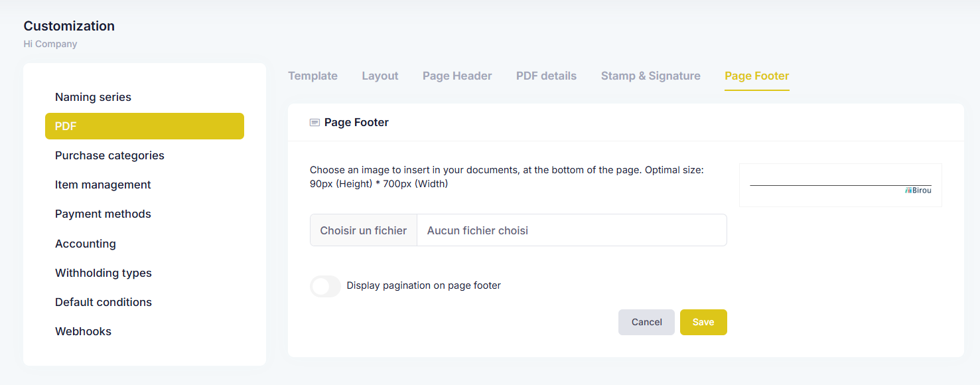
Task: Switch to the Layout tab
Action: [380, 76]
